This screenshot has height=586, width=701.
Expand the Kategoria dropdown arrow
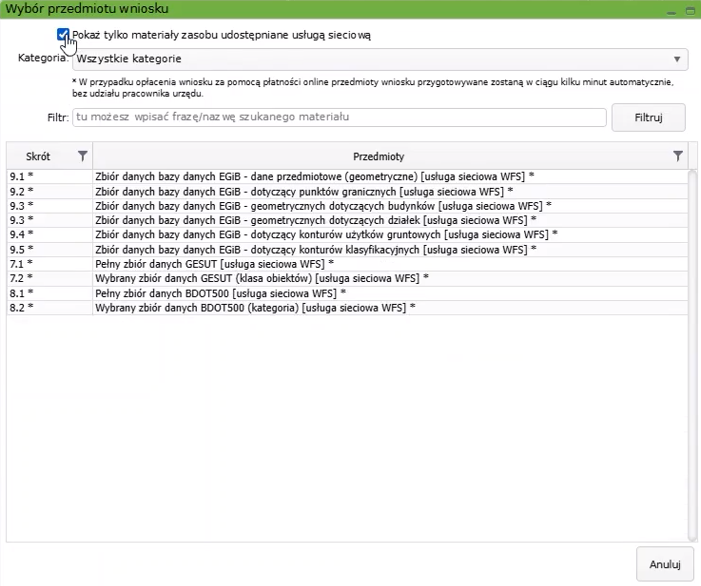pyautogui.click(x=677, y=59)
